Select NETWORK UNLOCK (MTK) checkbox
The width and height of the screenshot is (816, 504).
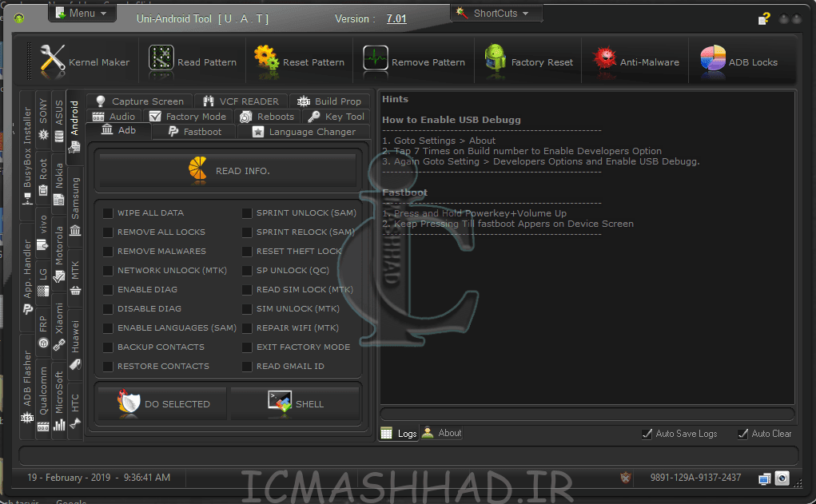click(x=108, y=271)
